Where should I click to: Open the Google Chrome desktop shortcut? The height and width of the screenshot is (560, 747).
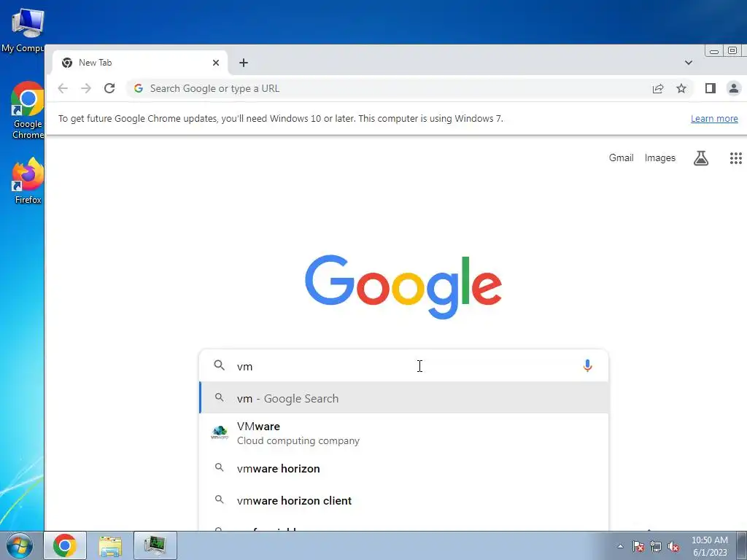click(28, 111)
